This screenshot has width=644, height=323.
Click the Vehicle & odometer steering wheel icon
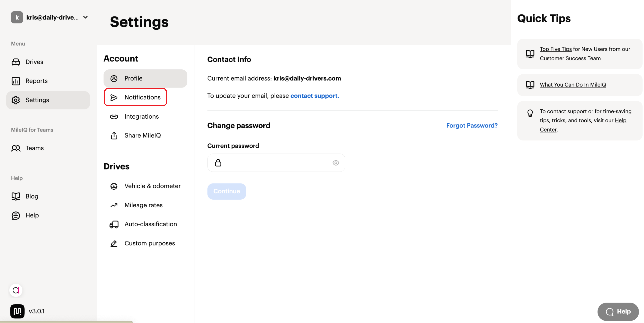[x=114, y=186]
